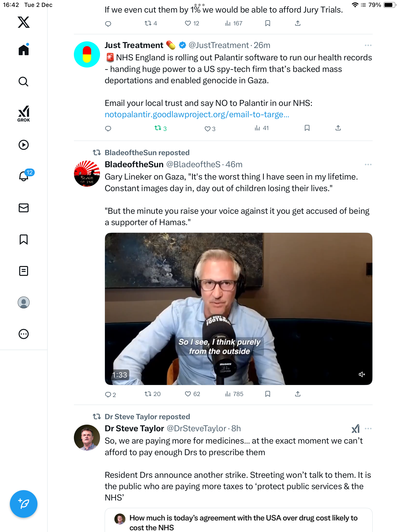Open Grok from the sidebar
This screenshot has width=399, height=532.
coord(24,114)
